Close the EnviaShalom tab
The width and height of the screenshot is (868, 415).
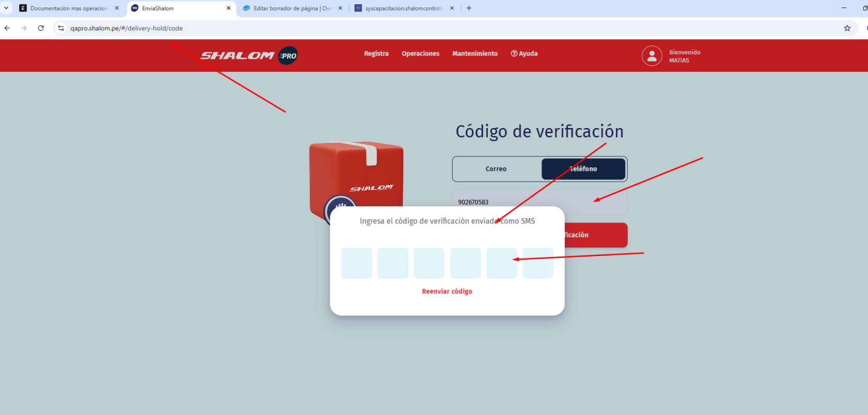click(x=228, y=8)
